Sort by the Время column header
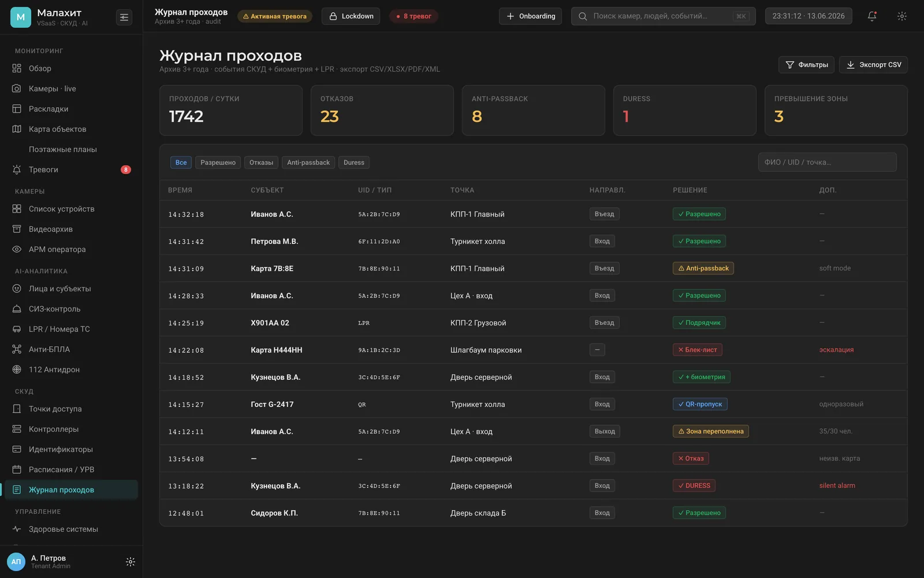Screen dimensions: 924x578 point(180,190)
